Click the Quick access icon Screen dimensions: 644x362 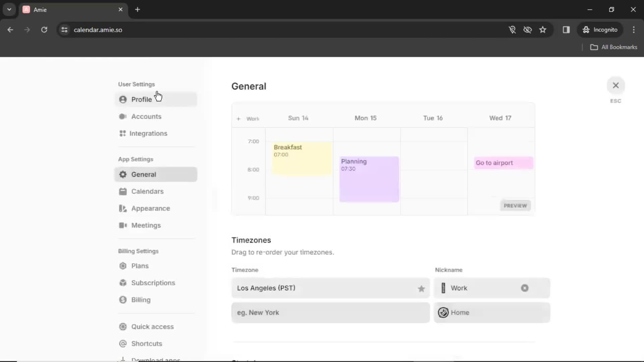[x=122, y=326]
